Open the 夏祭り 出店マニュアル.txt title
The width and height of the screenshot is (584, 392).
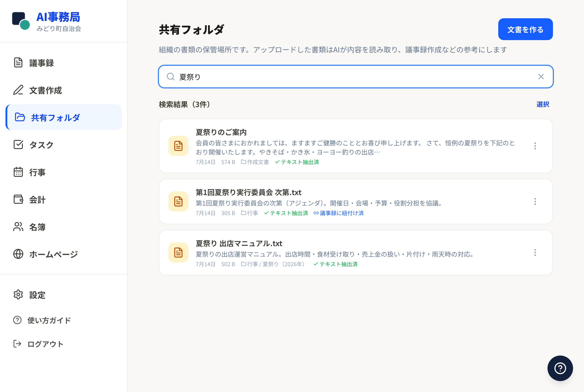239,243
